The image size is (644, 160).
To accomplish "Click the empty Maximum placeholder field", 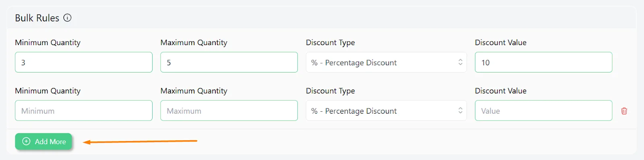I will 229,111.
